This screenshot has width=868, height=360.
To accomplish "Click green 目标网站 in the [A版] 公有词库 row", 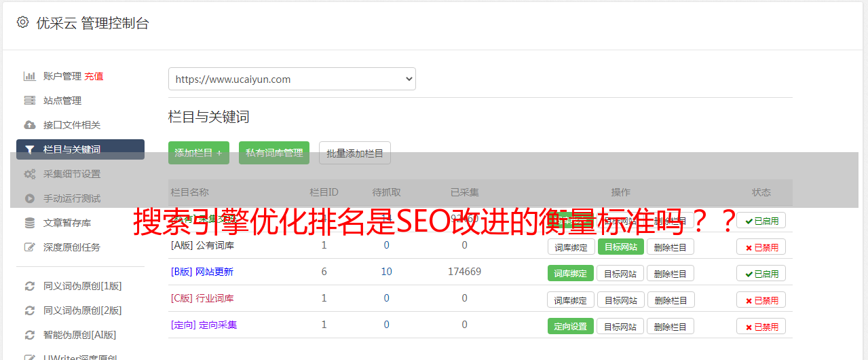I will coord(621,247).
